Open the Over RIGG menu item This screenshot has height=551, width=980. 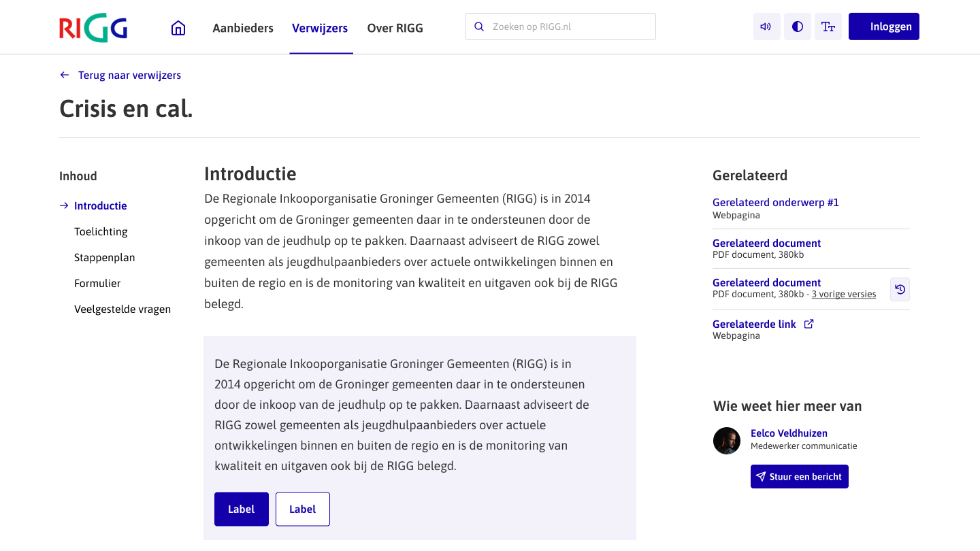[395, 28]
